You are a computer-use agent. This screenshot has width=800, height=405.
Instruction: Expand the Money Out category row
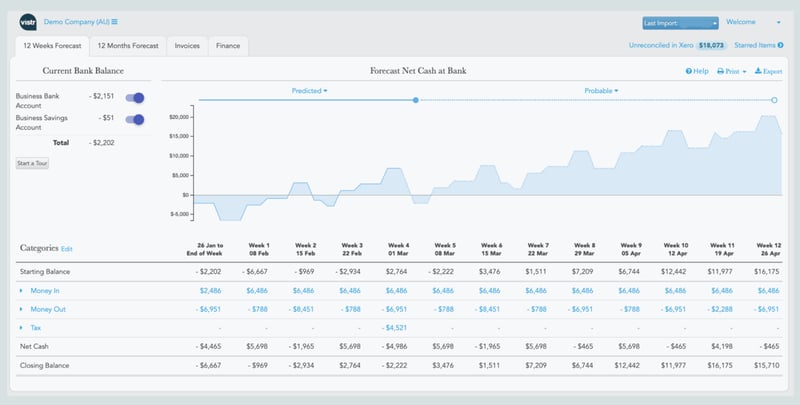21,309
